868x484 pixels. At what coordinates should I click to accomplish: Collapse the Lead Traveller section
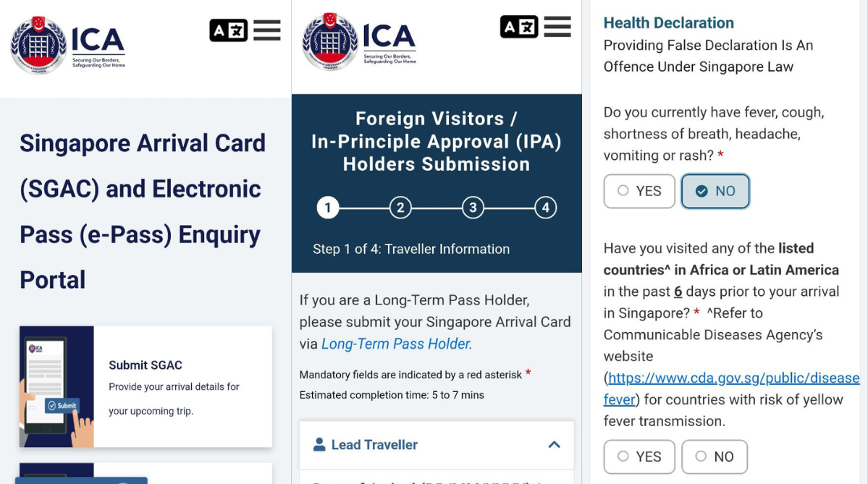point(555,445)
